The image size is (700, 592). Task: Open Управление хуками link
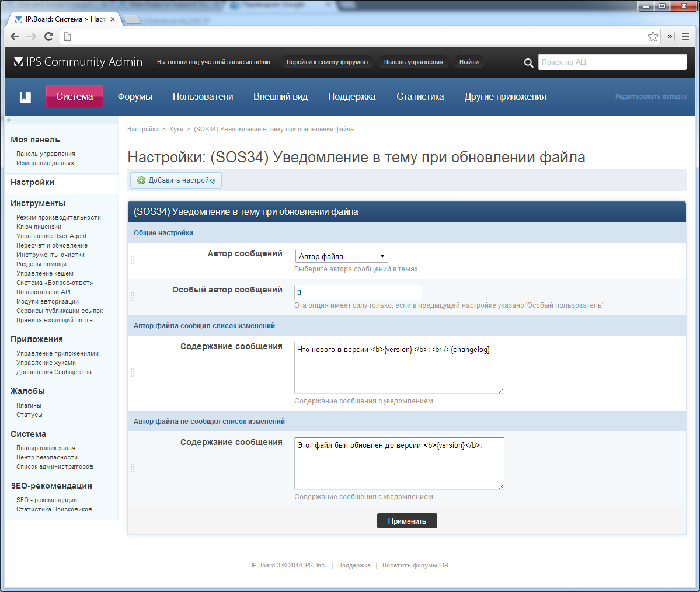pyautogui.click(x=46, y=363)
